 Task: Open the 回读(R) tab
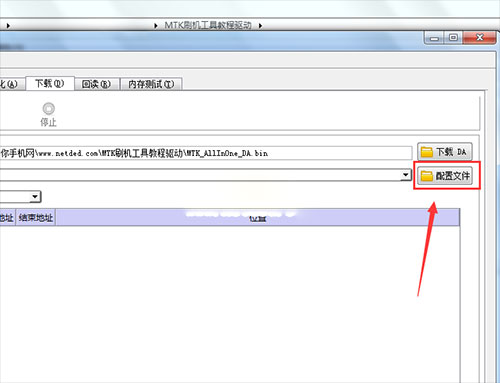[x=96, y=84]
